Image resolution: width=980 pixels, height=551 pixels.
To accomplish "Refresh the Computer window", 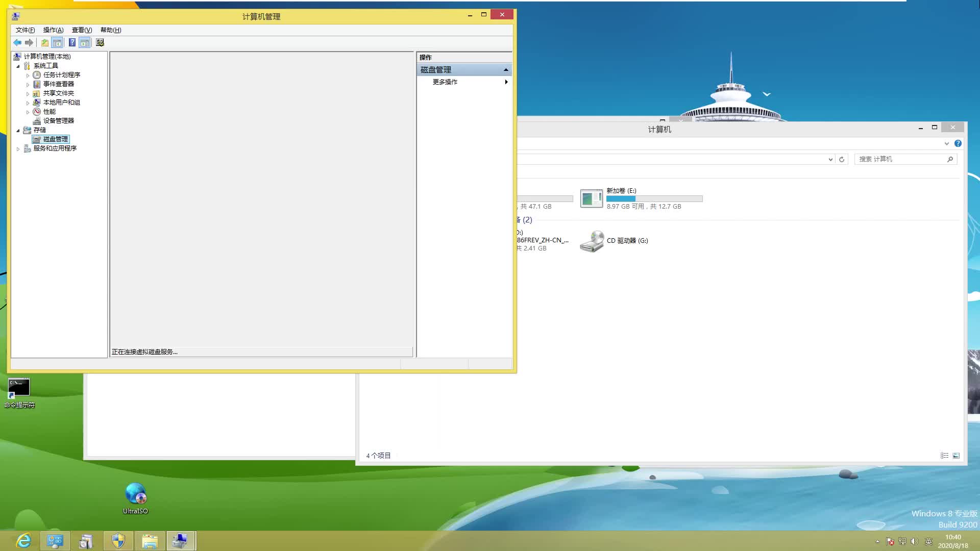I will 842,159.
